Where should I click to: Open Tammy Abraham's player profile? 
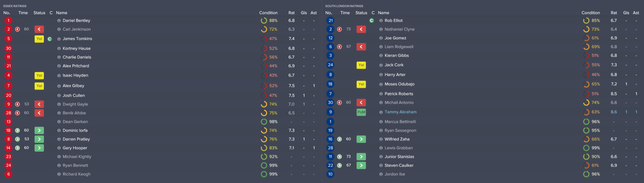pos(400,112)
